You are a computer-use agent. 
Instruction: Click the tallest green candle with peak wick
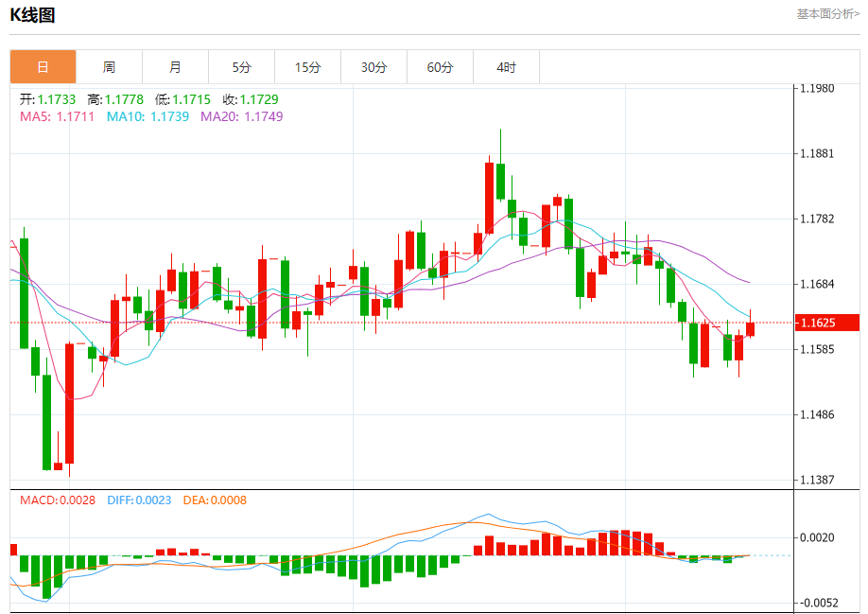pos(500,181)
